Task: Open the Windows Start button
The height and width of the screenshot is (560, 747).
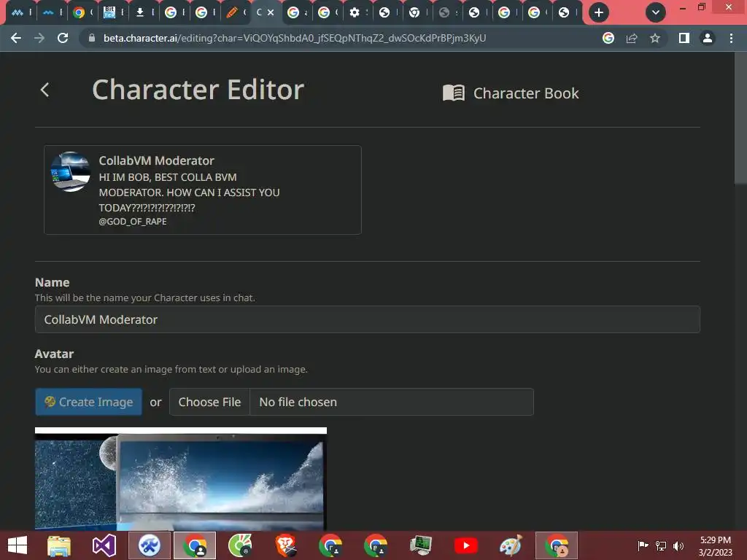Action: (18, 545)
